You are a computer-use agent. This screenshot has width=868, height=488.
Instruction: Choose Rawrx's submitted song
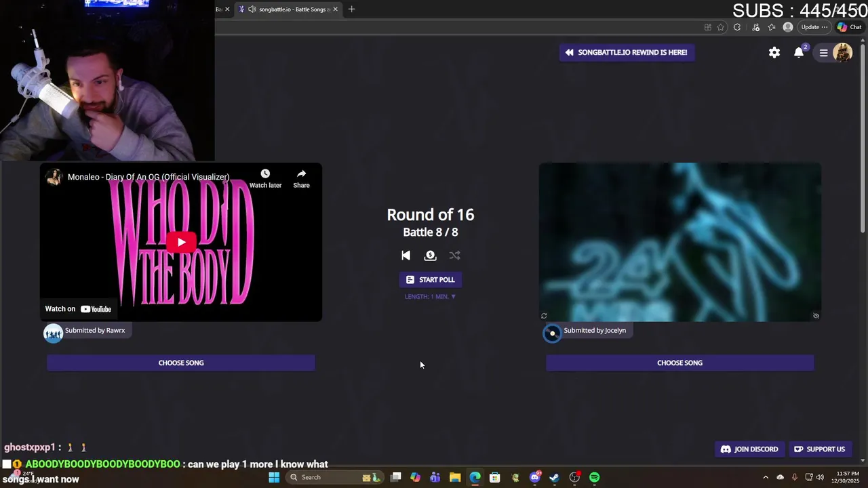[x=181, y=363]
